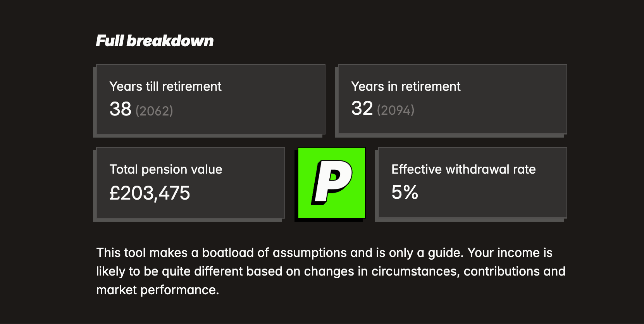
Task: Expand the Years in retirement breakdown
Action: tap(452, 99)
